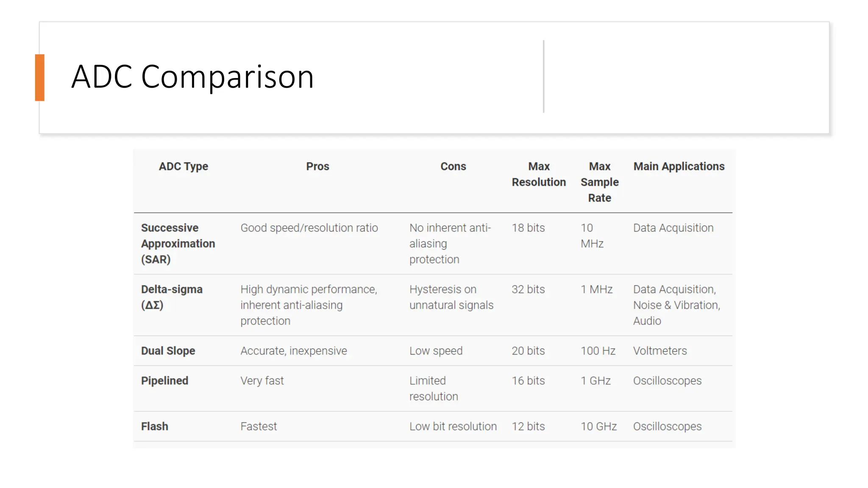Viewport: 868px width, 488px height.
Task: Click the ADC Type column header
Action: click(x=183, y=166)
